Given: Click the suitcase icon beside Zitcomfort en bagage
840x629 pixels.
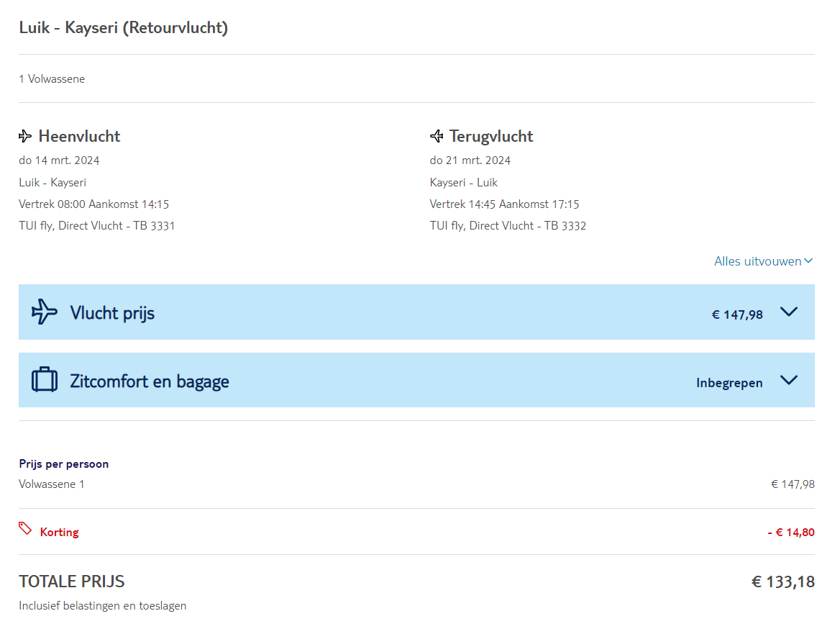Looking at the screenshot, I should [45, 380].
